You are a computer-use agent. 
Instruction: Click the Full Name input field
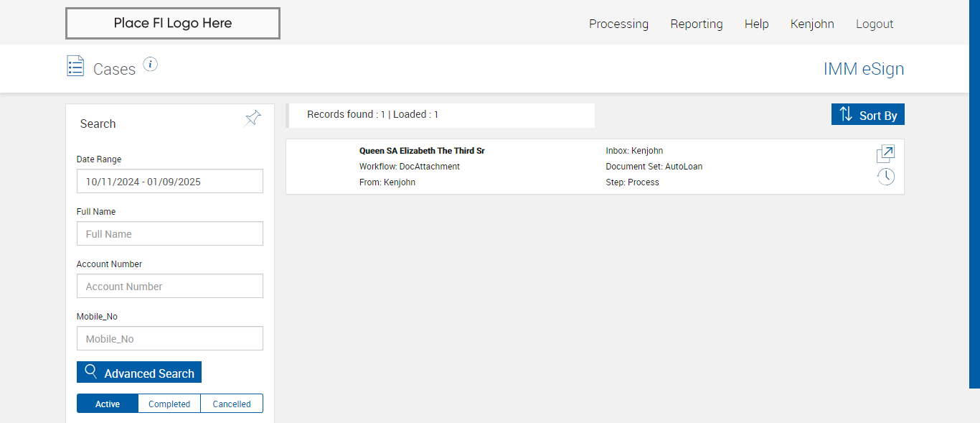pyautogui.click(x=170, y=234)
